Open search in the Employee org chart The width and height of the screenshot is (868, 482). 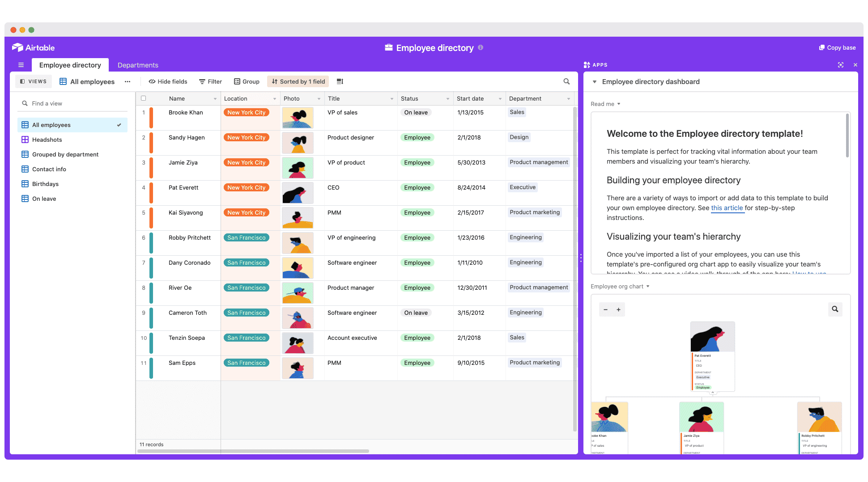[835, 309]
